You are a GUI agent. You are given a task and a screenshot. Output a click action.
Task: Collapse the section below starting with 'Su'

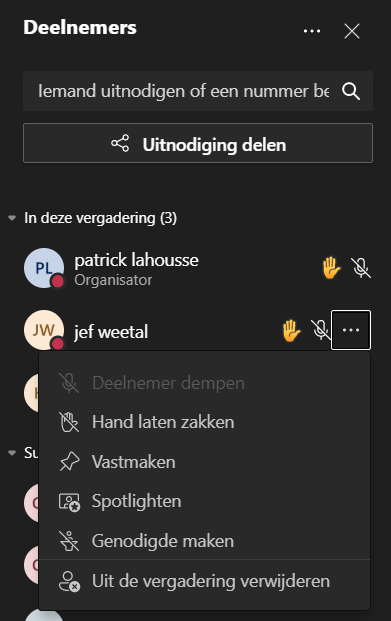(12, 453)
